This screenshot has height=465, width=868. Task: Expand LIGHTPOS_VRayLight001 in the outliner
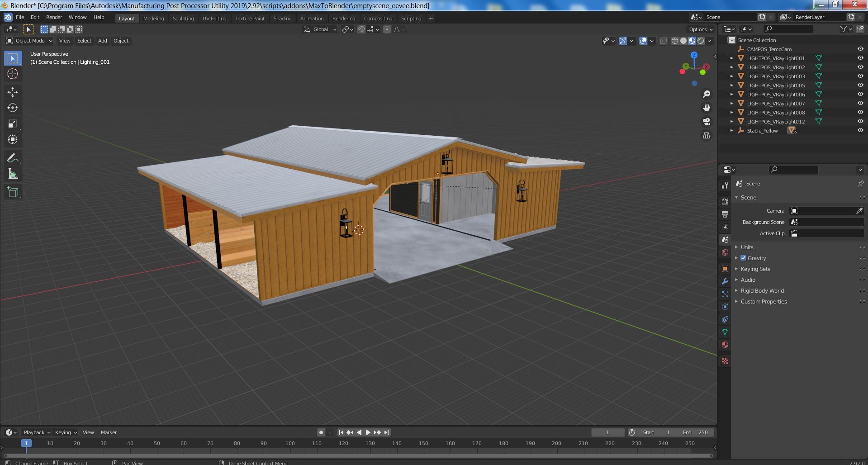click(x=732, y=58)
